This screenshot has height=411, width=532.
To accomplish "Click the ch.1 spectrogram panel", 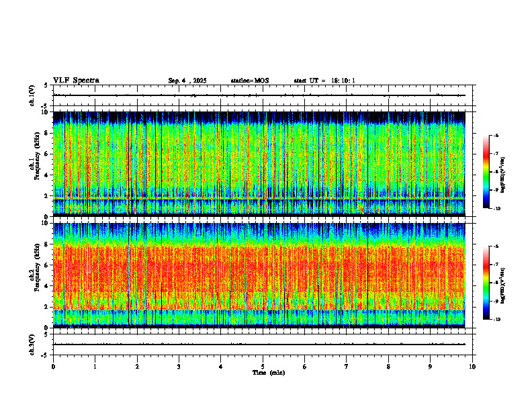I will click(x=259, y=164).
